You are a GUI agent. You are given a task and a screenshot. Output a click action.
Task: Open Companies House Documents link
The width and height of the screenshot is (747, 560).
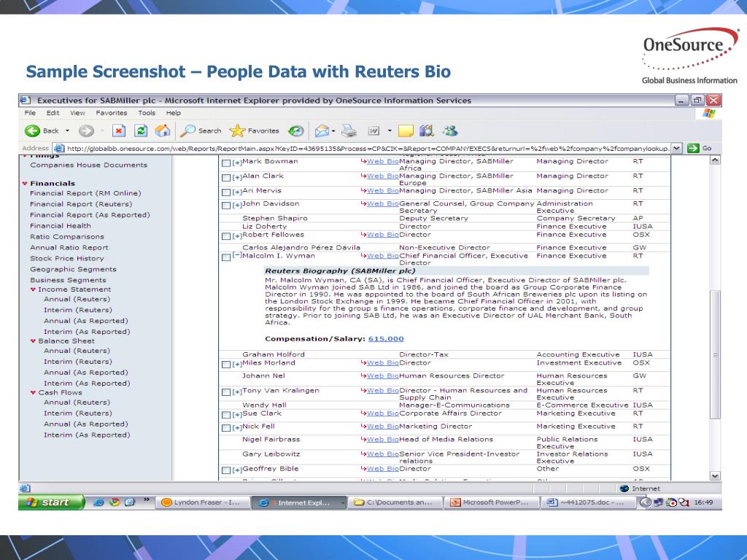click(x=88, y=166)
